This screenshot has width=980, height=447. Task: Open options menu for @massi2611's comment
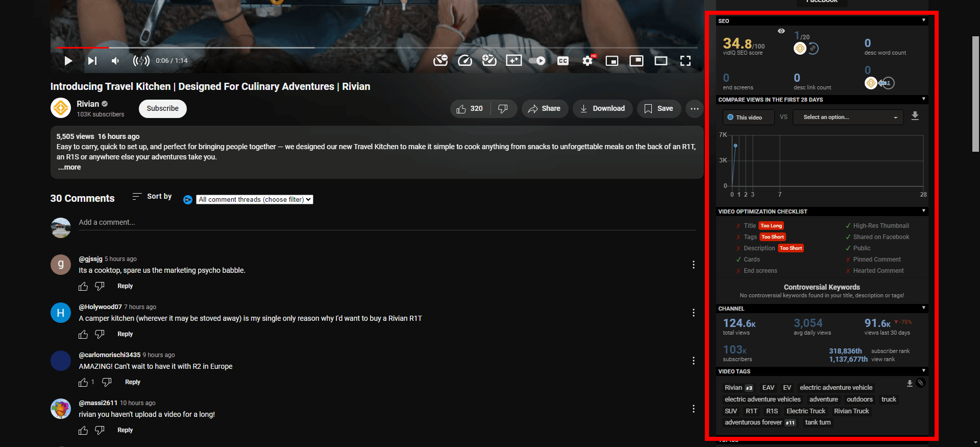pos(693,409)
